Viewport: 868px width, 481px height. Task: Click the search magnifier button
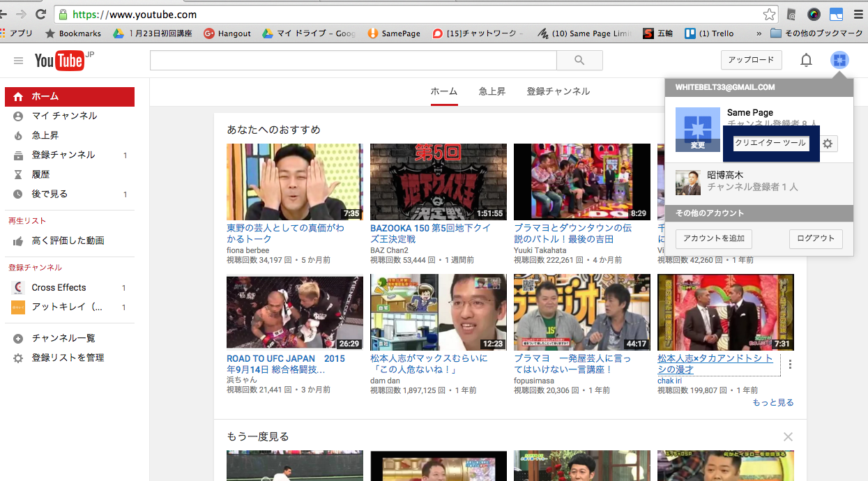pos(579,61)
